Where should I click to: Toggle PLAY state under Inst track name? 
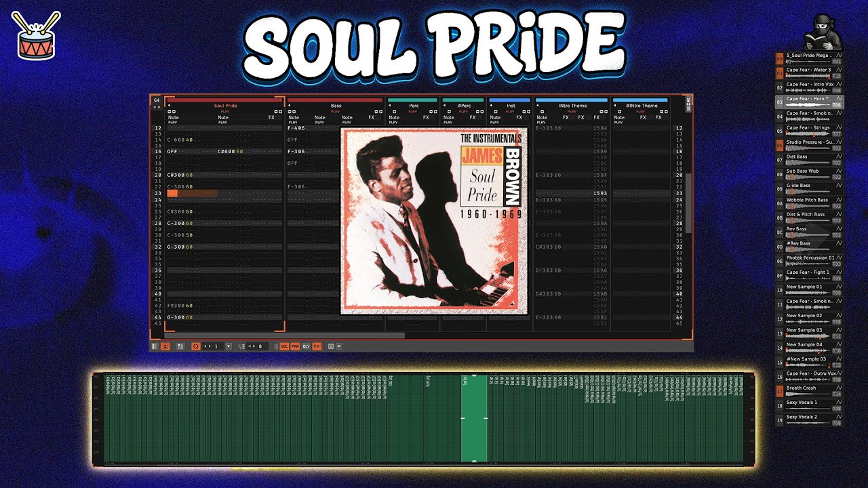point(511,111)
